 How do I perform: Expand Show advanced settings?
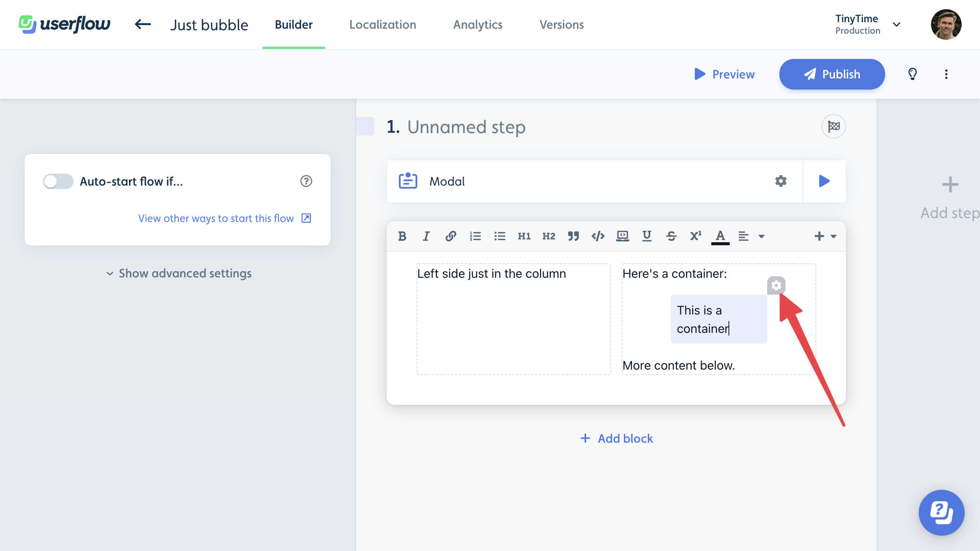point(179,273)
